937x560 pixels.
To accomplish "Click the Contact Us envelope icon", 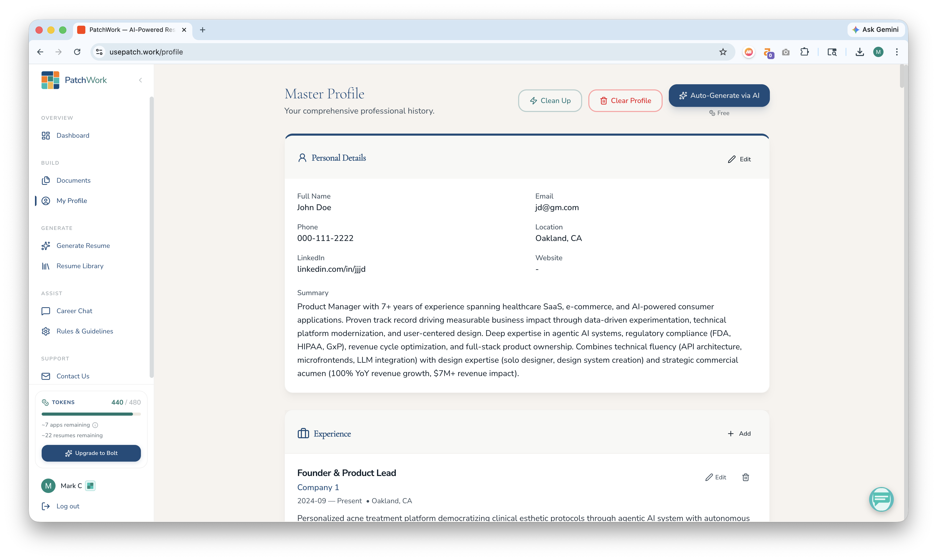I will click(x=46, y=376).
